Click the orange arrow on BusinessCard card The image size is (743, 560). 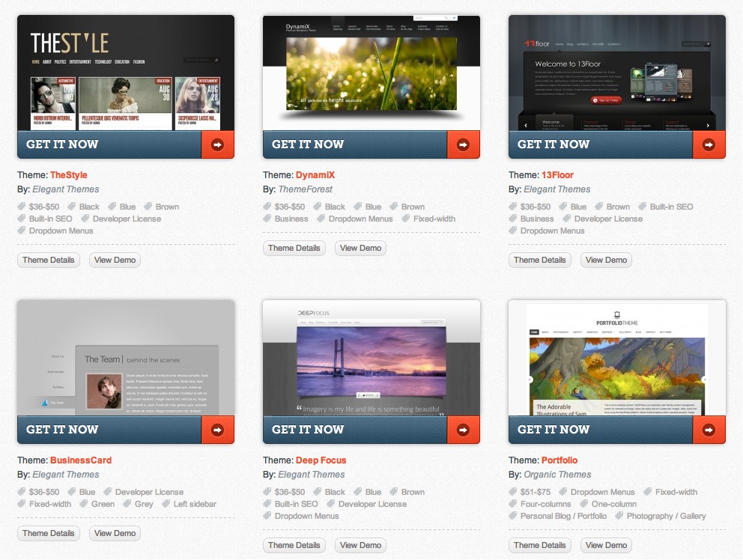(217, 430)
